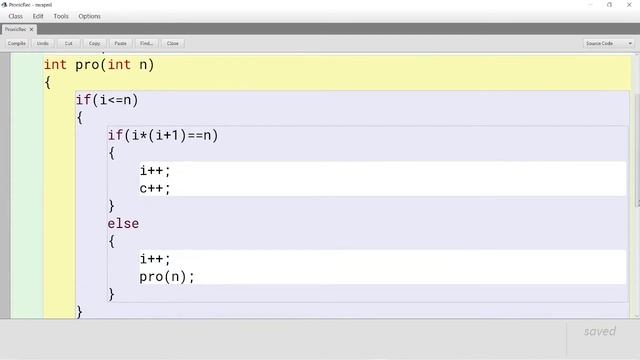Open the Edit menu
Screen dimensions: 640x360
(x=38, y=16)
